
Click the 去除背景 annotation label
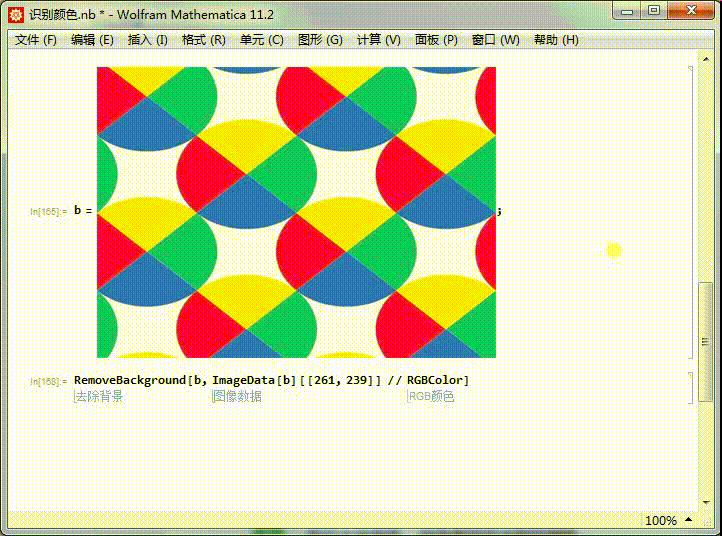(99, 396)
